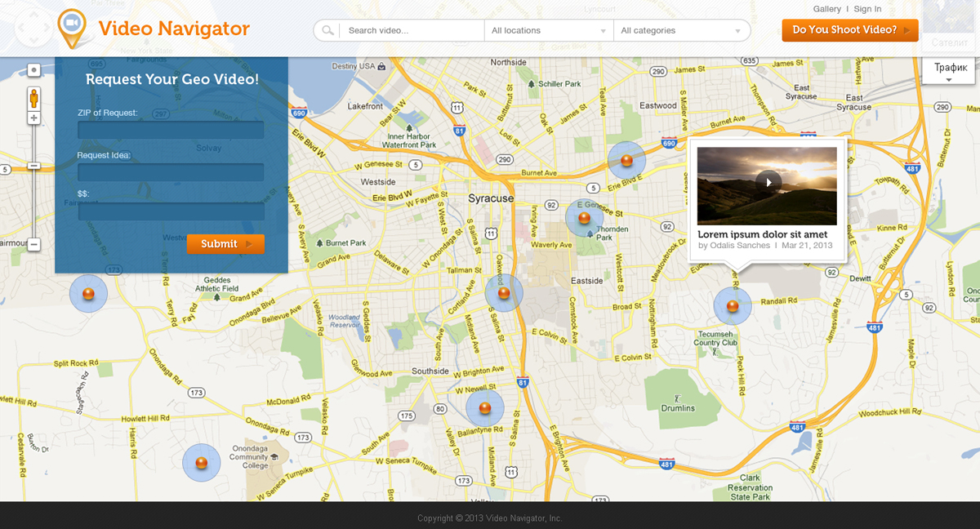Click the Video Navigator title
This screenshot has height=529, width=980.
[174, 29]
